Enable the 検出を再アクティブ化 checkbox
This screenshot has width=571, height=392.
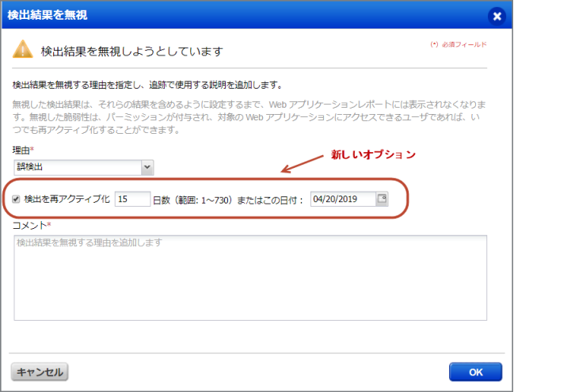(x=17, y=200)
